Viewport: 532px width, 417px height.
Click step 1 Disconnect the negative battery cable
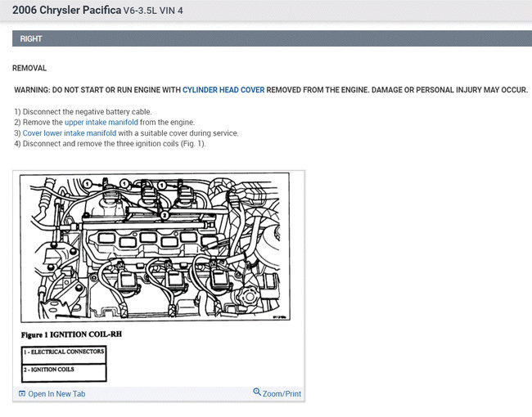pyautogui.click(x=83, y=112)
